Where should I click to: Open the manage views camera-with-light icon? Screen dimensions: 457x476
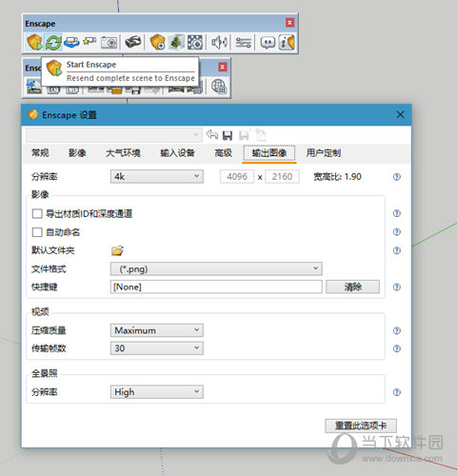coord(89,41)
